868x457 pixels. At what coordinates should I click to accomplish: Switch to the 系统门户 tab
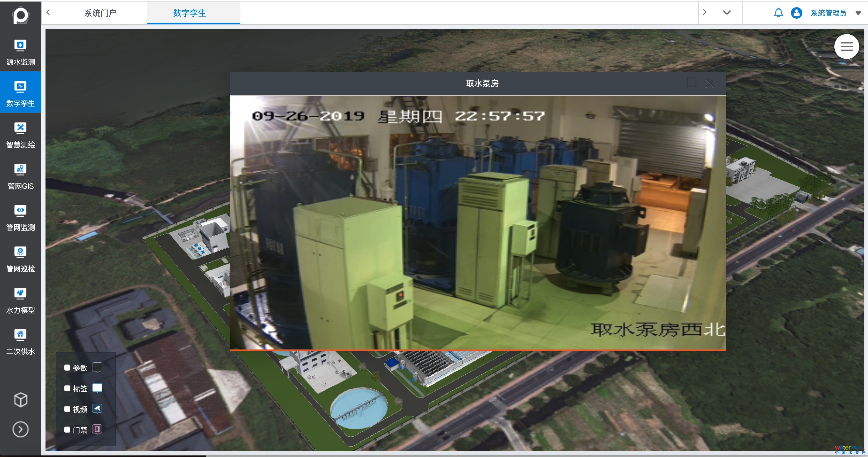coord(100,13)
